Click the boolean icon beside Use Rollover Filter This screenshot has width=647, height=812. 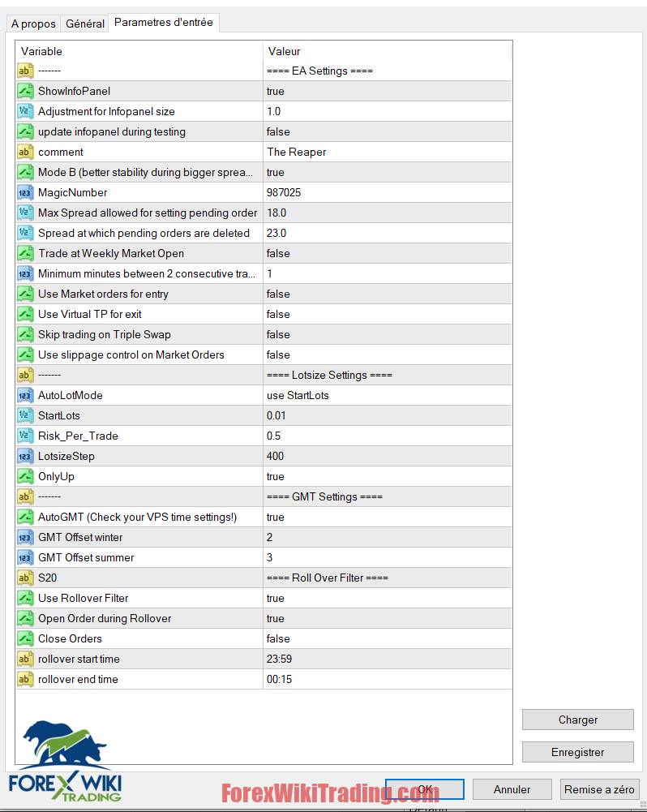click(25, 598)
